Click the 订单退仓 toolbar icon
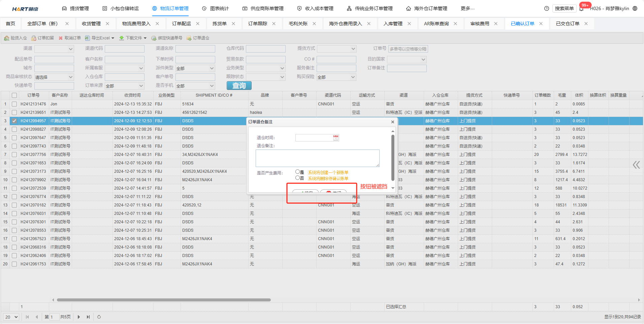This screenshot has height=324, width=644. pyautogui.click(x=189, y=38)
